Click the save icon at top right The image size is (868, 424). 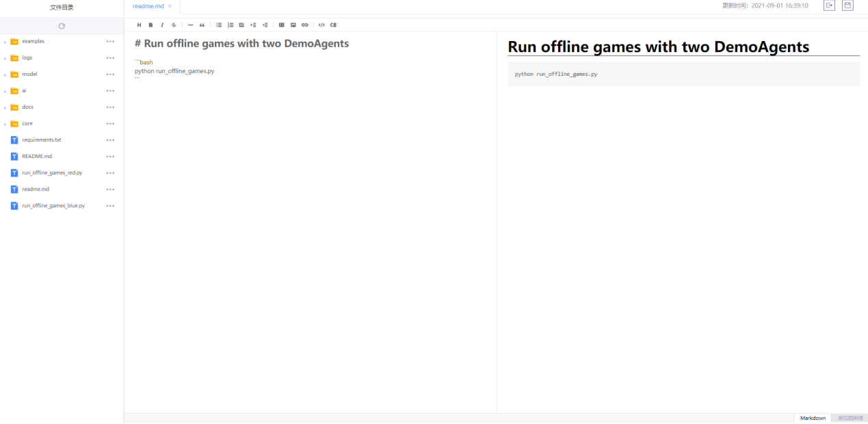click(x=847, y=5)
